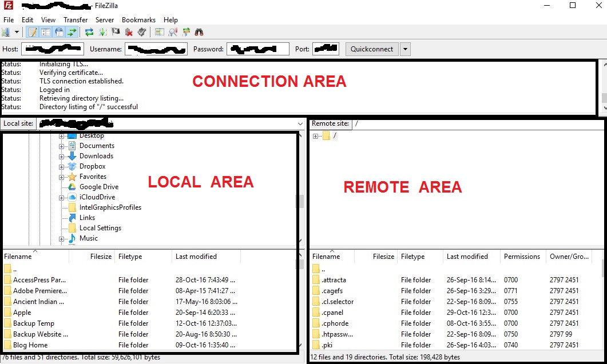The image size is (607, 364).
Task: Toggle the transfer queue display
Action: pos(72,32)
